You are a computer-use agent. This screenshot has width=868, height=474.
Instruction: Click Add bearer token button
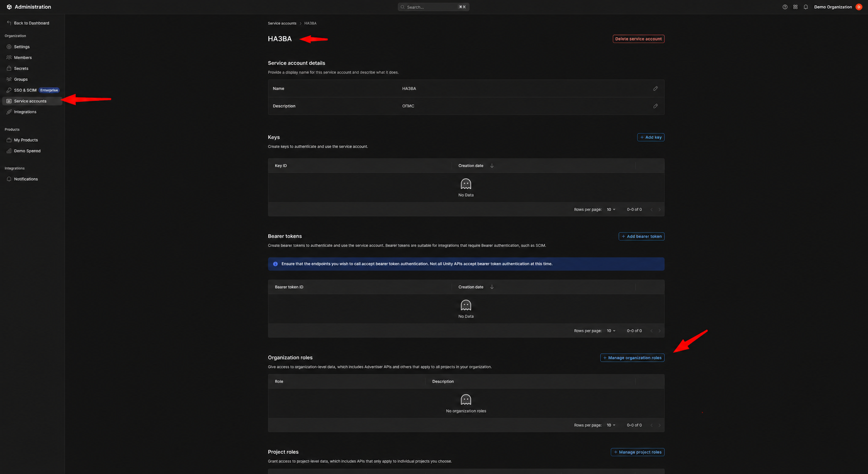click(x=641, y=236)
